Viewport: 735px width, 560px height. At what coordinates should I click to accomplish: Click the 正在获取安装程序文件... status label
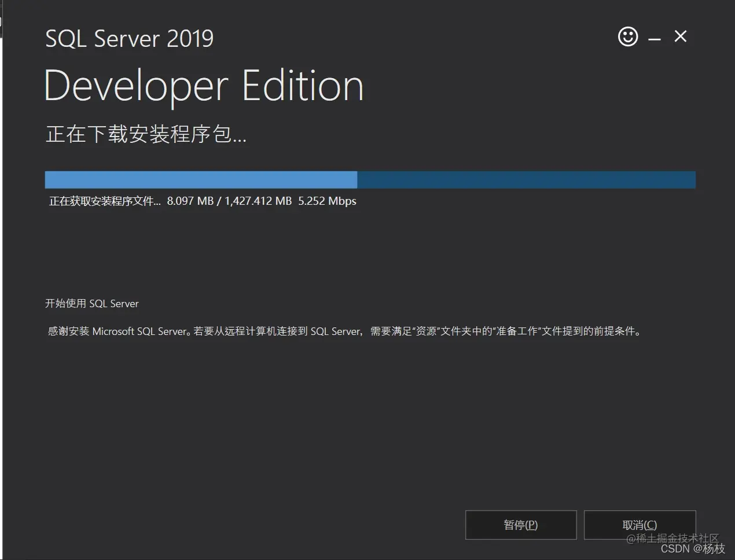(x=105, y=201)
